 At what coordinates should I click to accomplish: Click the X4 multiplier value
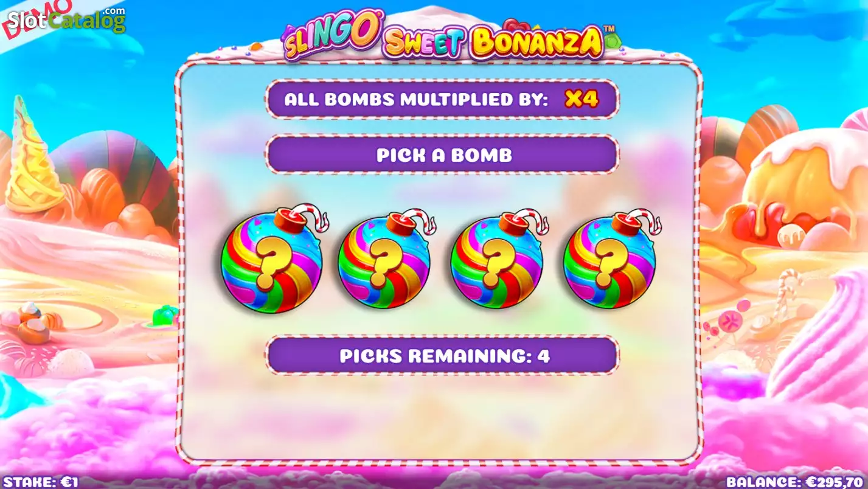tap(582, 99)
